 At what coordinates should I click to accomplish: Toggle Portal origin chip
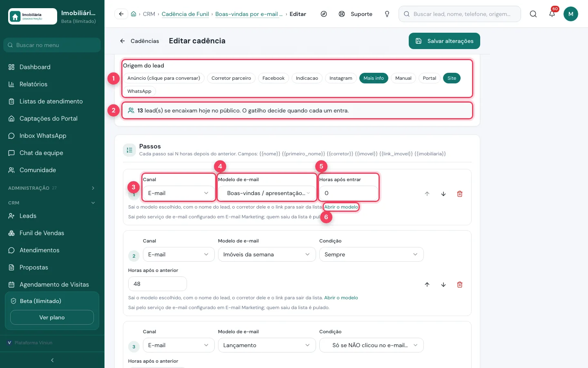[430, 78]
